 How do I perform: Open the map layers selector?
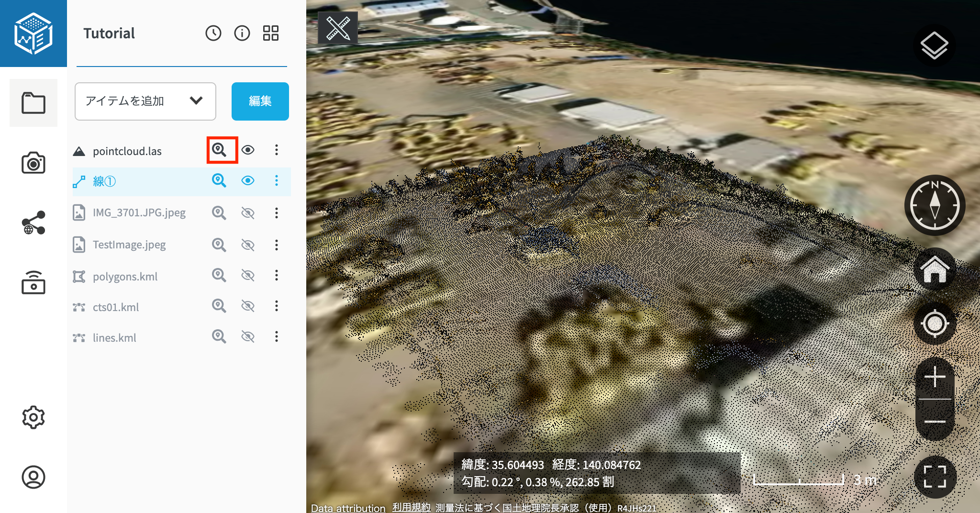[934, 46]
